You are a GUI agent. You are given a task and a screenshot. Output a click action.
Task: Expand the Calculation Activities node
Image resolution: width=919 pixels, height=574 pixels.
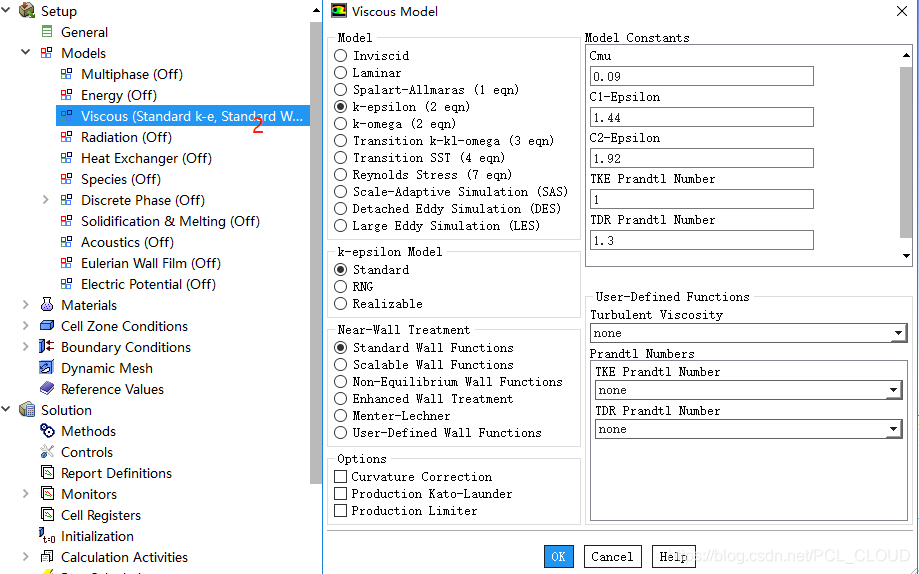[26, 556]
